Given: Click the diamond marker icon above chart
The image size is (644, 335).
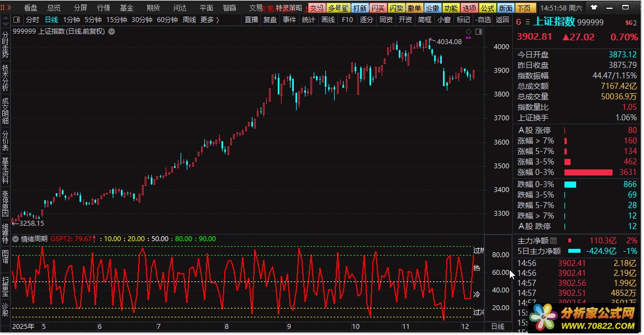Looking at the screenshot, I should click(x=468, y=31).
